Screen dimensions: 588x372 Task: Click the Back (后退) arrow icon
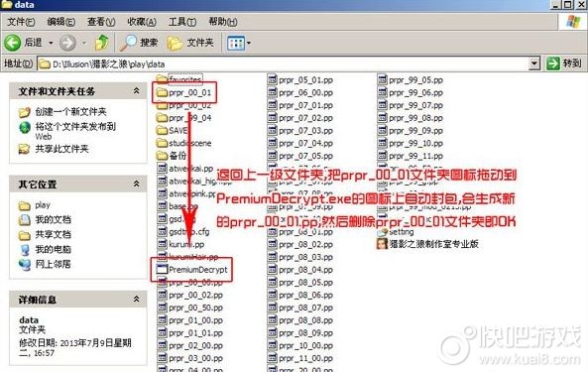(x=13, y=43)
